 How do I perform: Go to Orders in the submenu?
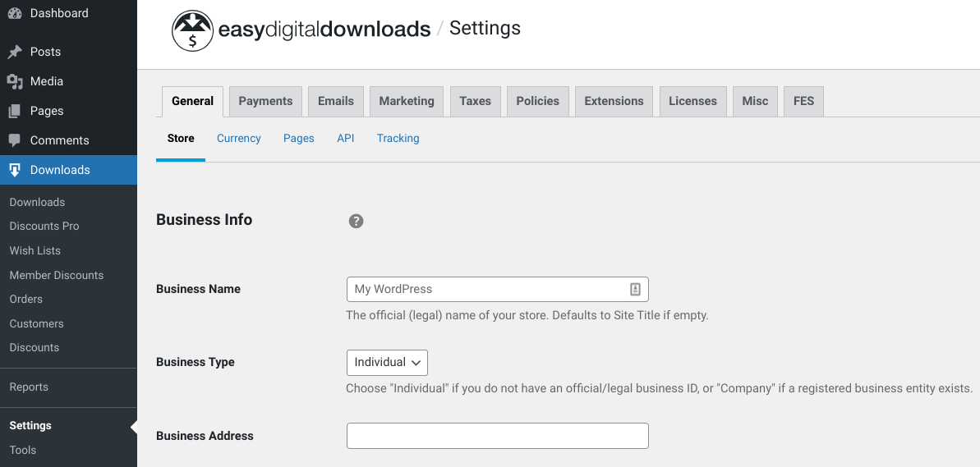(26, 299)
